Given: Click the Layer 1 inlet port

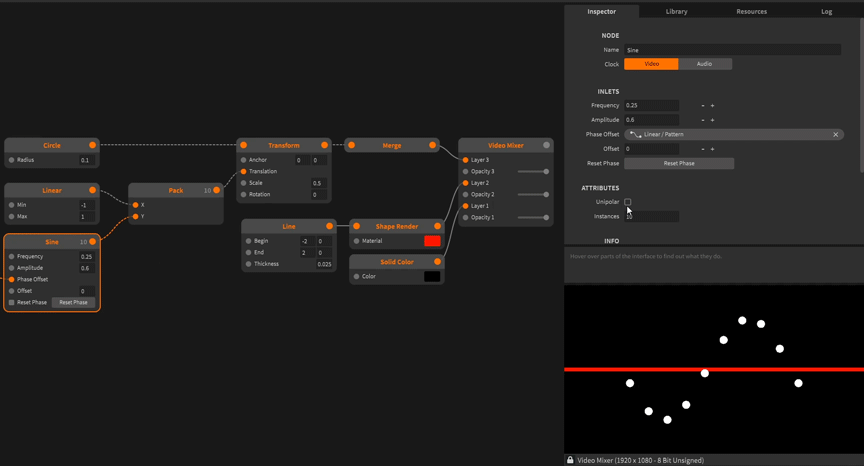Looking at the screenshot, I should pos(466,206).
